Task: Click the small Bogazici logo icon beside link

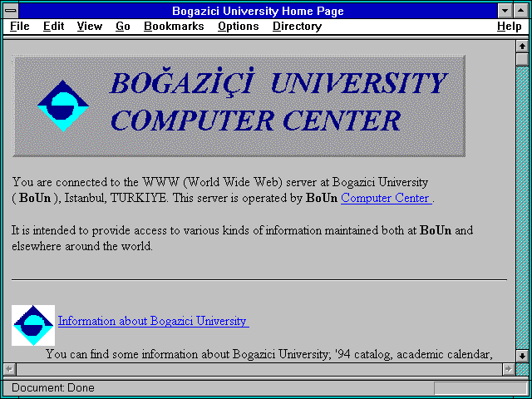Action: tap(33, 325)
